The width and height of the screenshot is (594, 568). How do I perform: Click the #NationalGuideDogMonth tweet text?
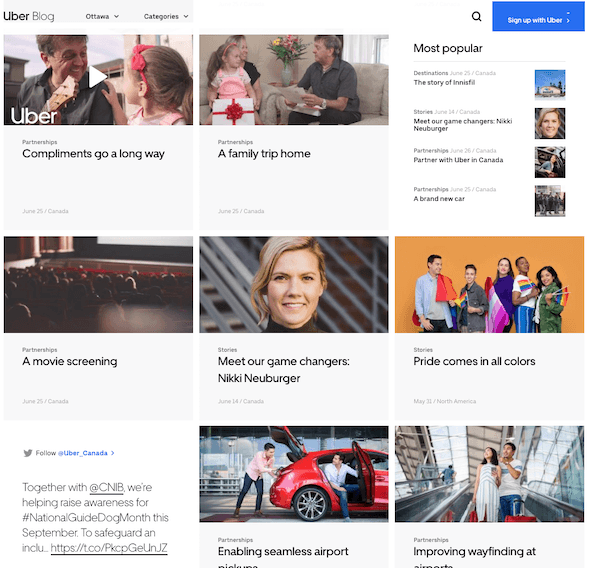tap(86, 518)
